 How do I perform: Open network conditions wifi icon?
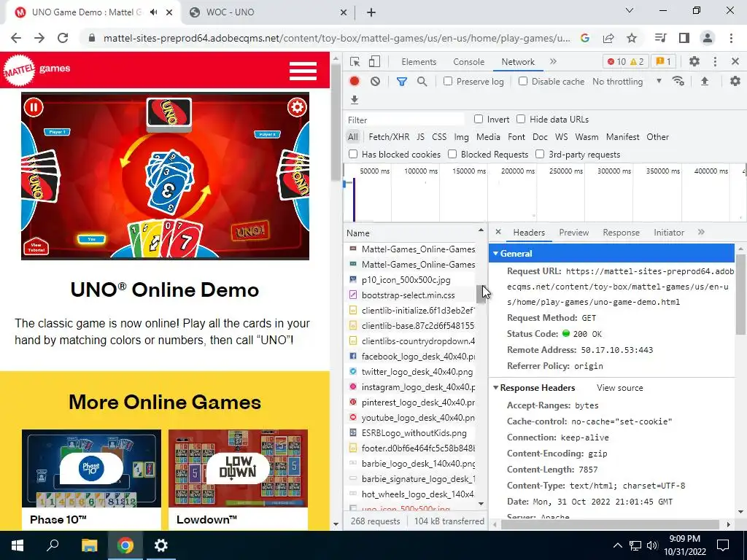point(678,82)
